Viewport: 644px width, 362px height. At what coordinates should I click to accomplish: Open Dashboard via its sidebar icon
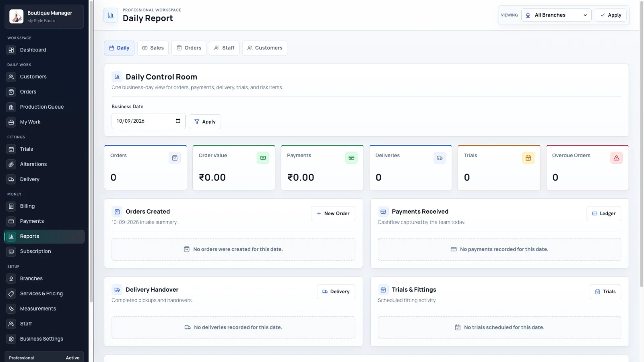11,50
